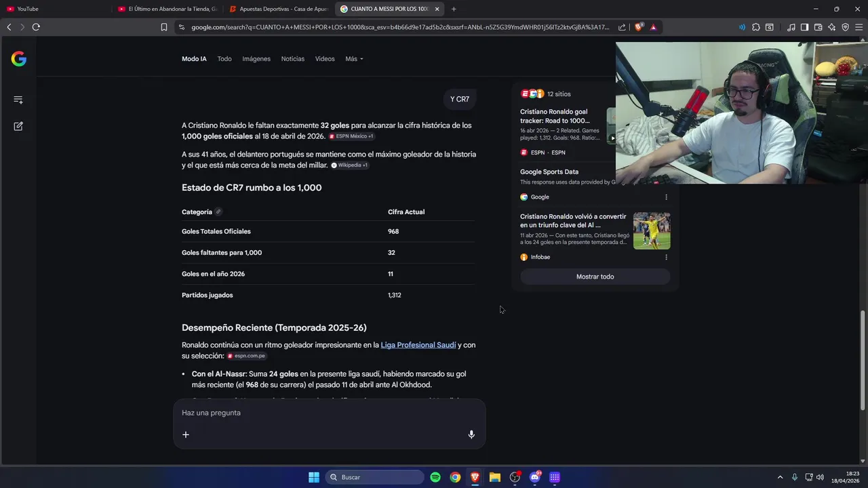Open Discord from the taskbar
This screenshot has height=488, width=868.
(534, 477)
